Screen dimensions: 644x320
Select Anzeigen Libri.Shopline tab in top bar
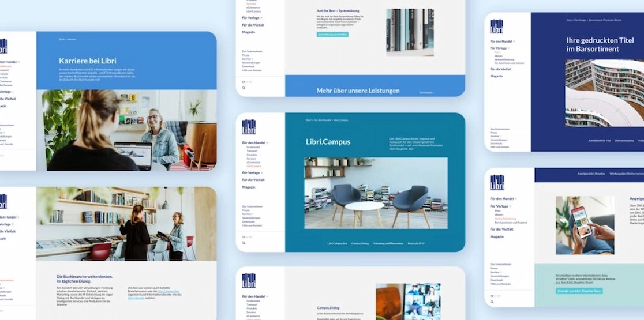coord(591,174)
